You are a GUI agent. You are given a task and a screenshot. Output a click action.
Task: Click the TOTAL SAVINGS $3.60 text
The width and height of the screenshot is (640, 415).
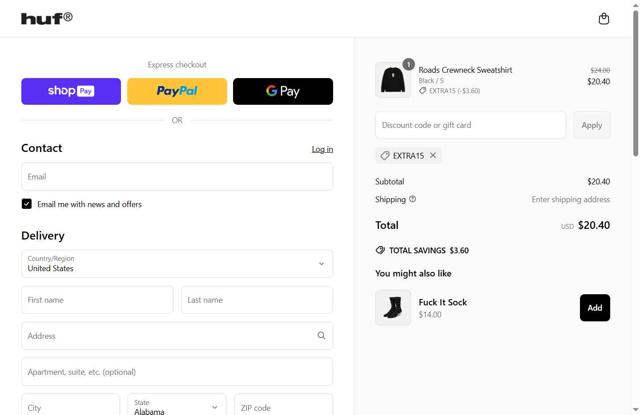pyautogui.click(x=429, y=251)
